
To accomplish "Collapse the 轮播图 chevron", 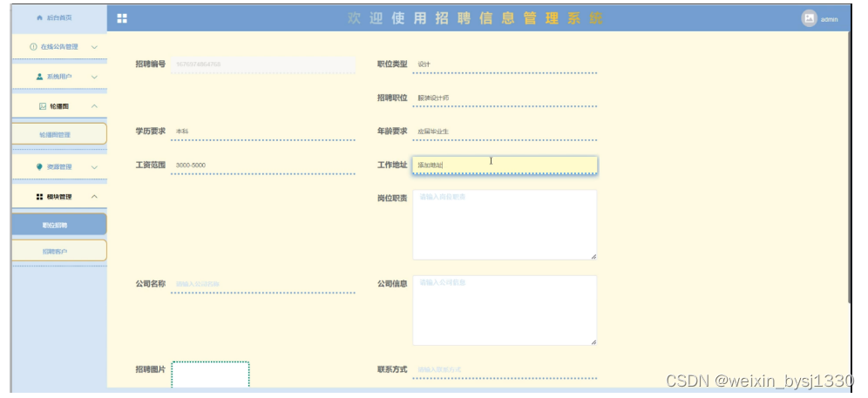I will (x=94, y=106).
